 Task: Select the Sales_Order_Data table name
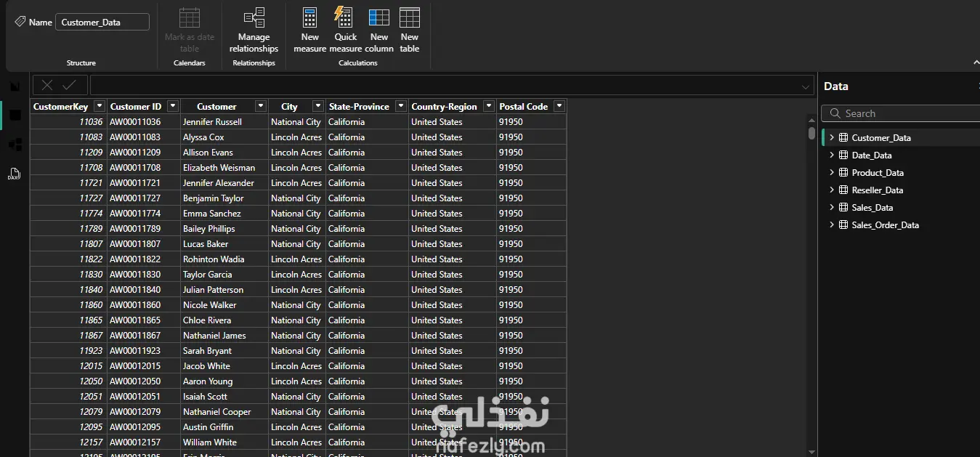[x=886, y=225]
